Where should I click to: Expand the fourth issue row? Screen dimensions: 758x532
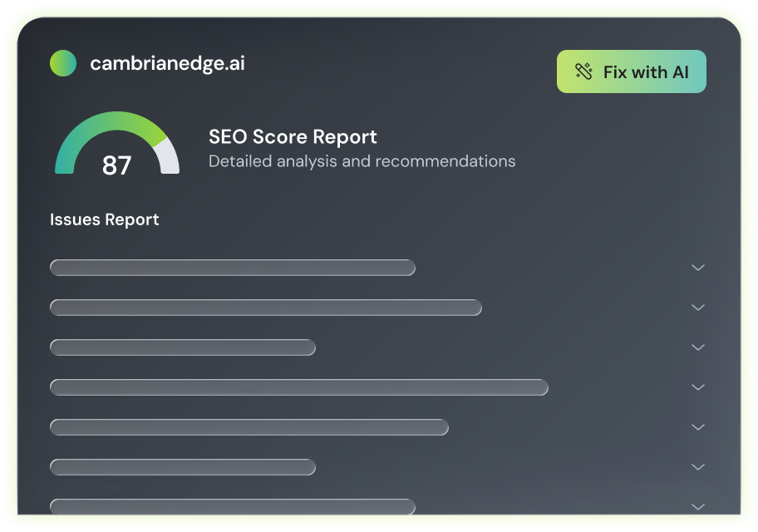(696, 387)
